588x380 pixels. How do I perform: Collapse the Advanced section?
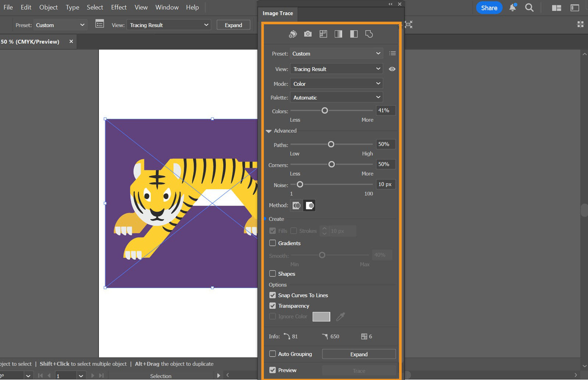(269, 131)
